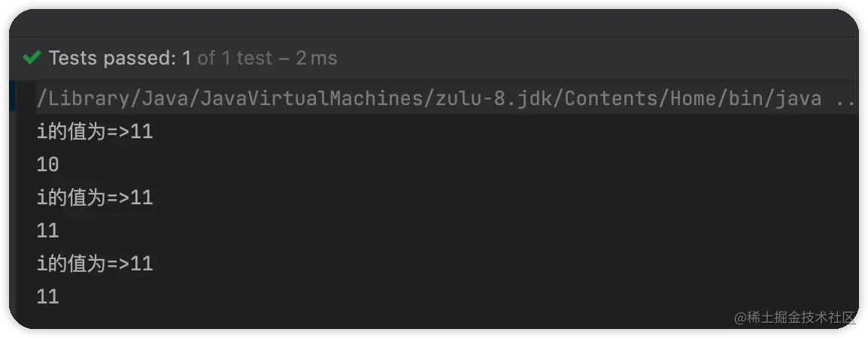Select the "10" console output line
This screenshot has height=338, width=868.
47,164
